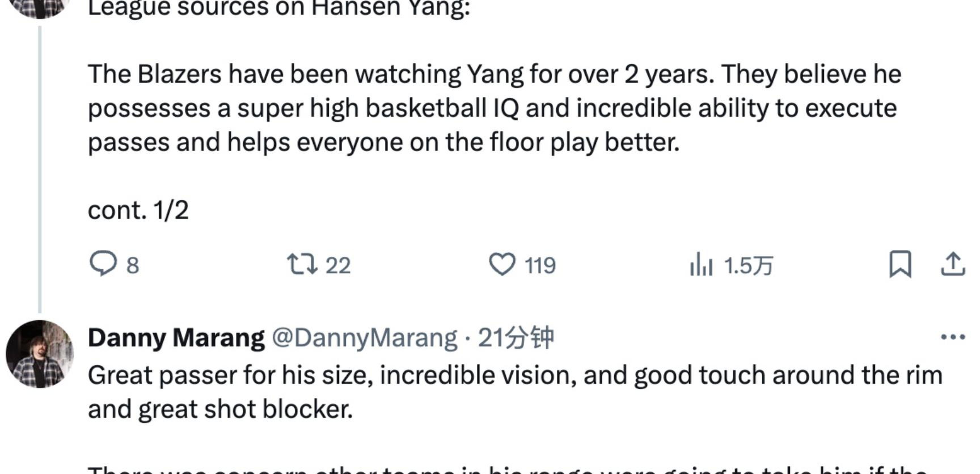Open the view analytics bar chart icon
This screenshot has height=474, width=980.
(701, 264)
